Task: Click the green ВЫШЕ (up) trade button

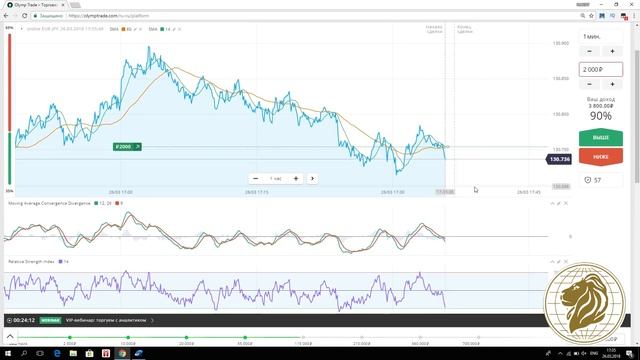Action: 600,138
